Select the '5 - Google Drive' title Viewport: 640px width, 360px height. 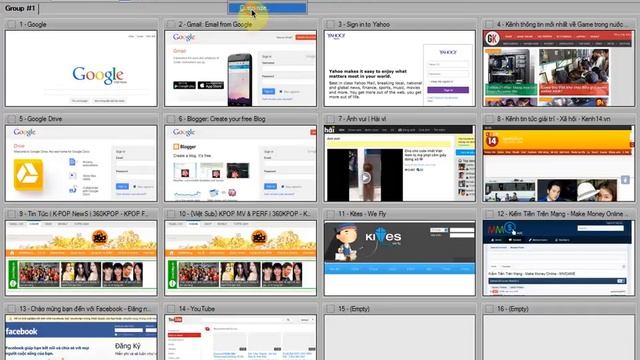(x=41, y=119)
